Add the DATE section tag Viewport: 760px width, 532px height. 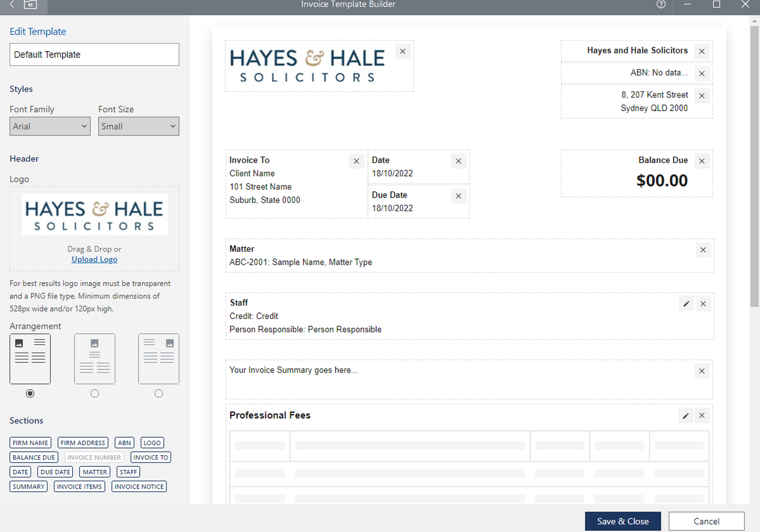point(20,472)
